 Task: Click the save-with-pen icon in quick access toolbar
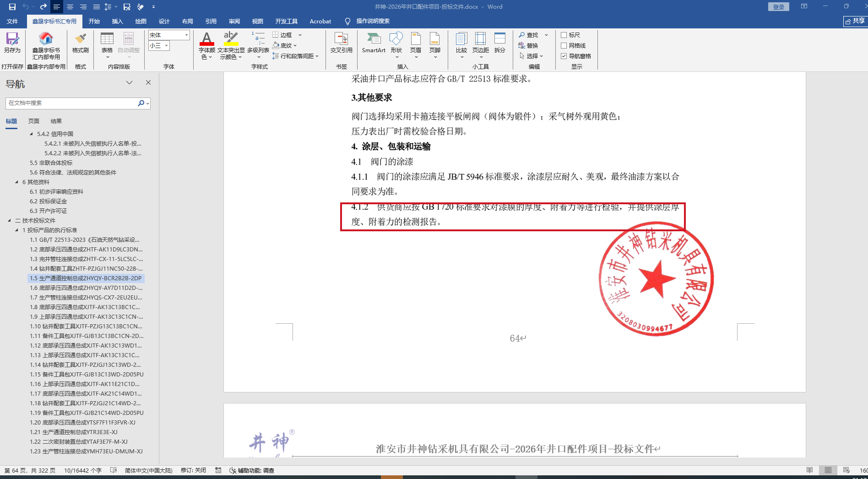[127, 7]
